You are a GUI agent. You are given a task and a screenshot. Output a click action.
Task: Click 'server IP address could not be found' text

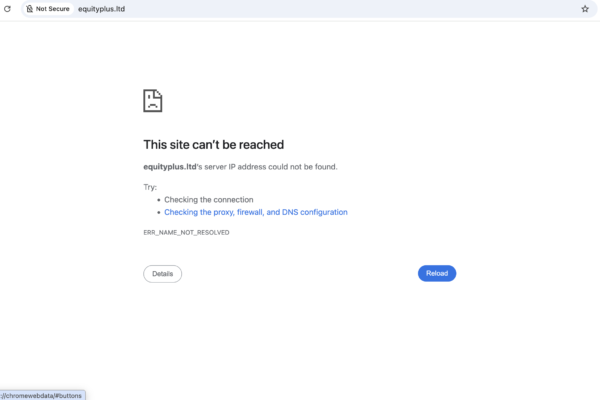[x=271, y=167]
